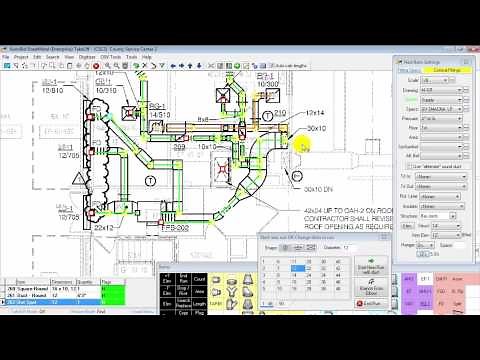Click the Elev button in settings panel
Viewport: 480px width, 360px height.
(407, 226)
